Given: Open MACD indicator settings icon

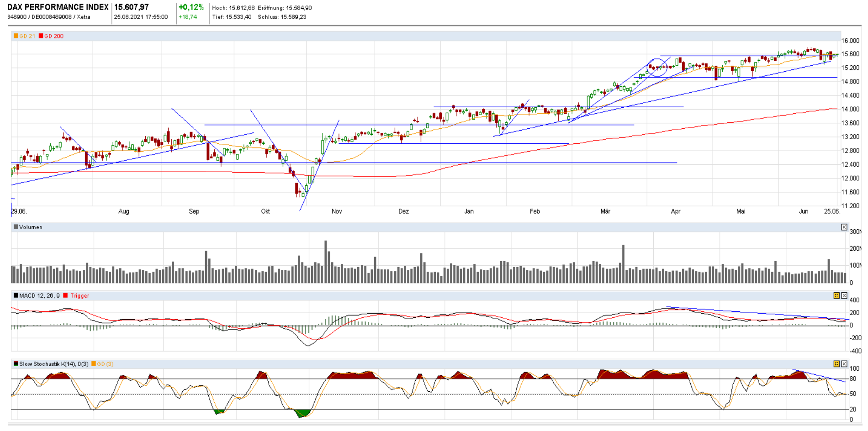Looking at the screenshot, I should [836, 296].
